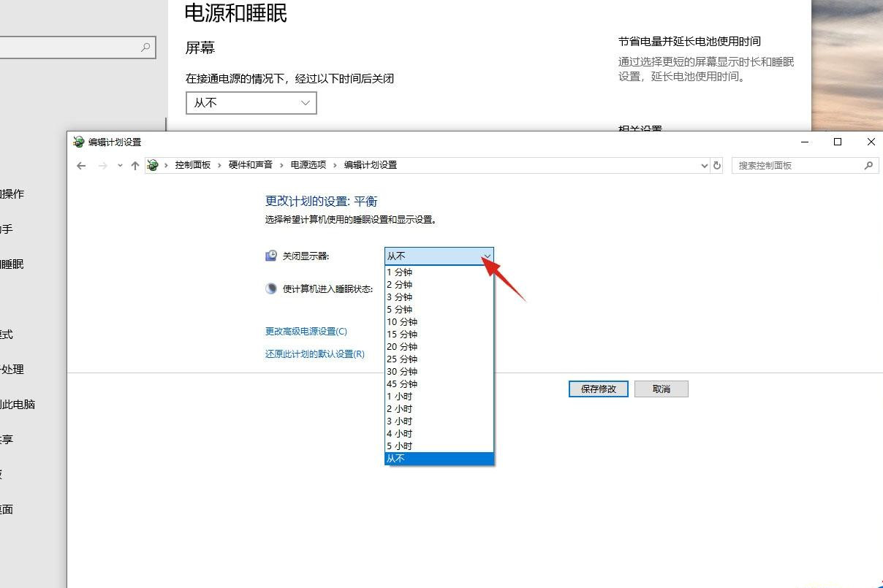
Task: Open the address bar dropdown arrow
Action: click(x=704, y=165)
